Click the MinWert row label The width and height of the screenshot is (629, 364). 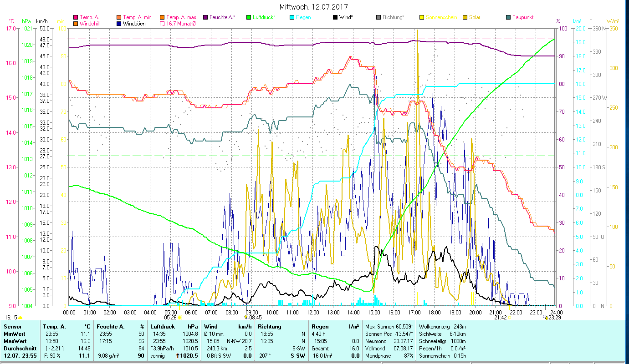point(15,334)
